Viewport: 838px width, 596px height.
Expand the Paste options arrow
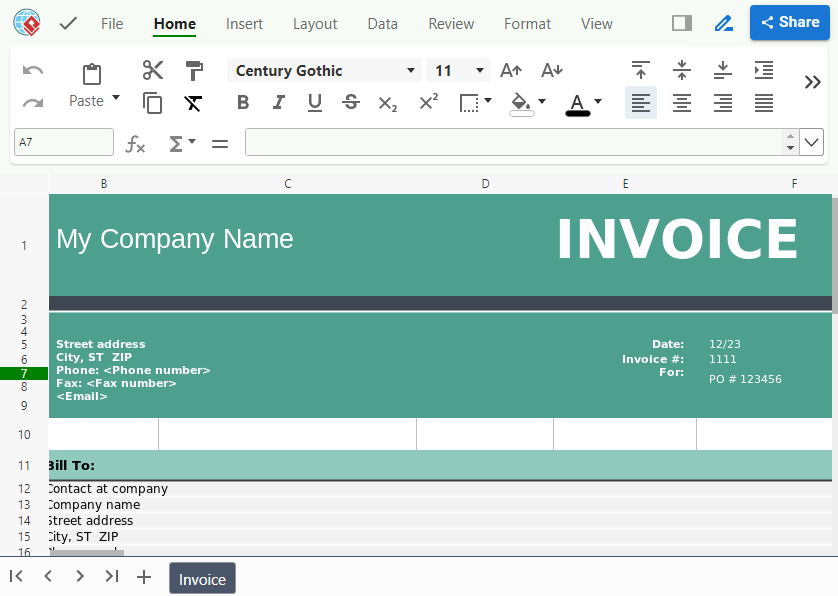(116, 98)
